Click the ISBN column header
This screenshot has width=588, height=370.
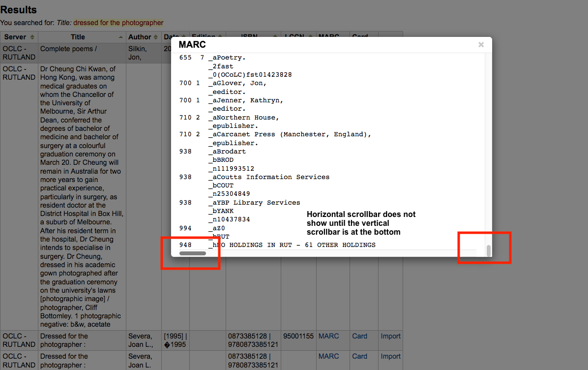pyautogui.click(x=253, y=37)
